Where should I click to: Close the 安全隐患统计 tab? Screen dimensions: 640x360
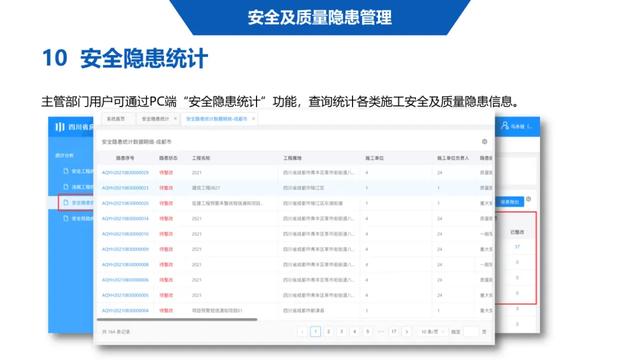tap(175, 119)
